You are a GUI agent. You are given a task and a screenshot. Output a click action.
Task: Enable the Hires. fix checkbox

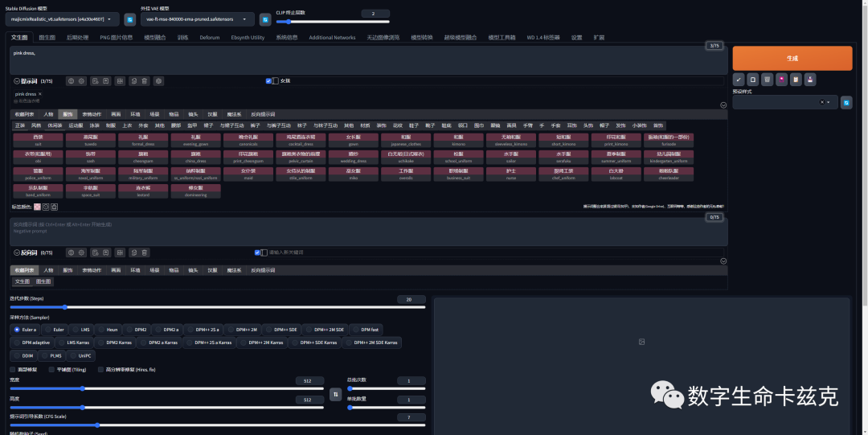[100, 370]
